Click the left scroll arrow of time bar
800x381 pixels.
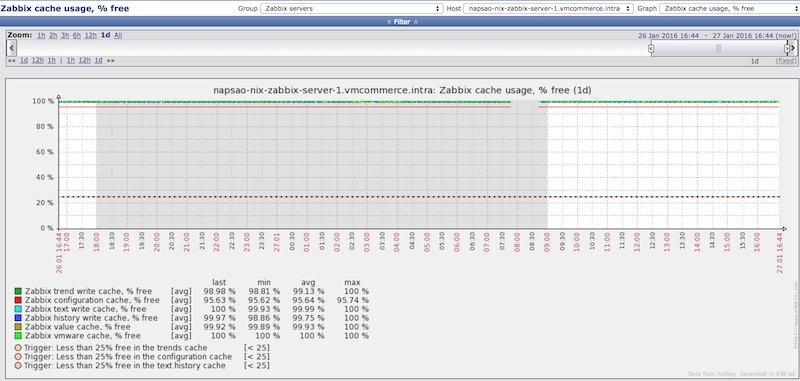[x=12, y=48]
